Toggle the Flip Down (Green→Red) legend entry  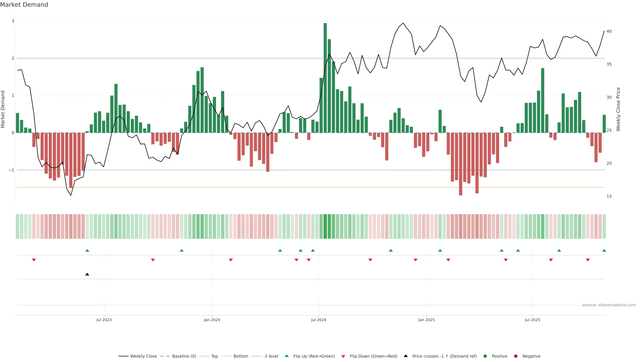(x=373, y=356)
